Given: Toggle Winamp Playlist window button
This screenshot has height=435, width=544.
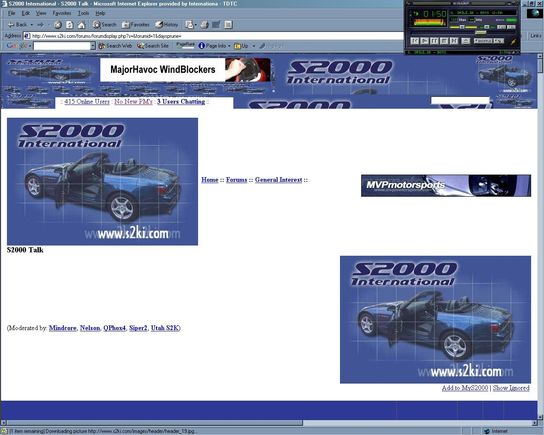Looking at the screenshot, I should 511,27.
